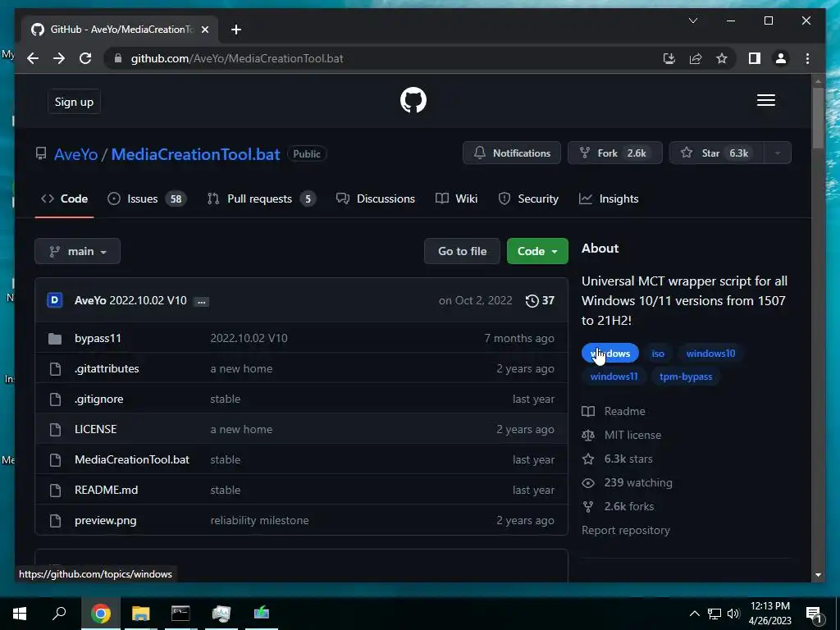Open Chrome tab search chevron

point(692,21)
